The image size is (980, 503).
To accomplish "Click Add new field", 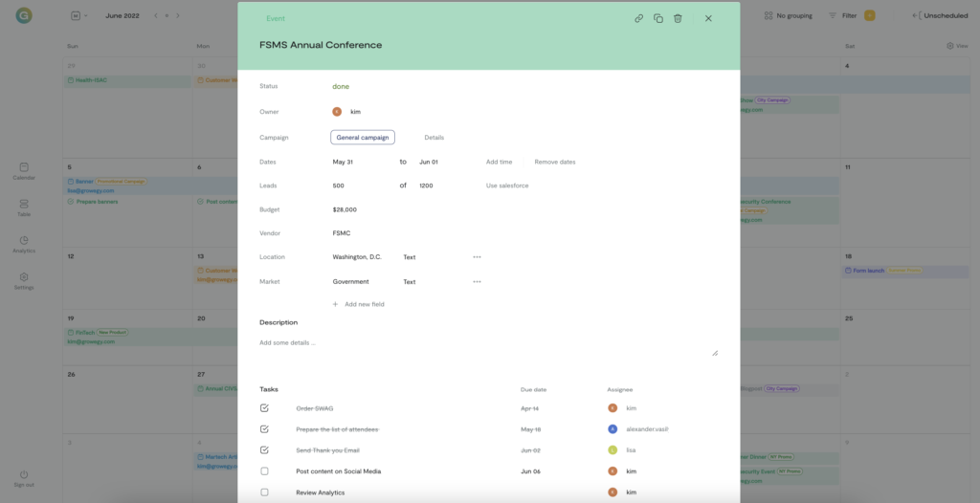I will (x=364, y=304).
